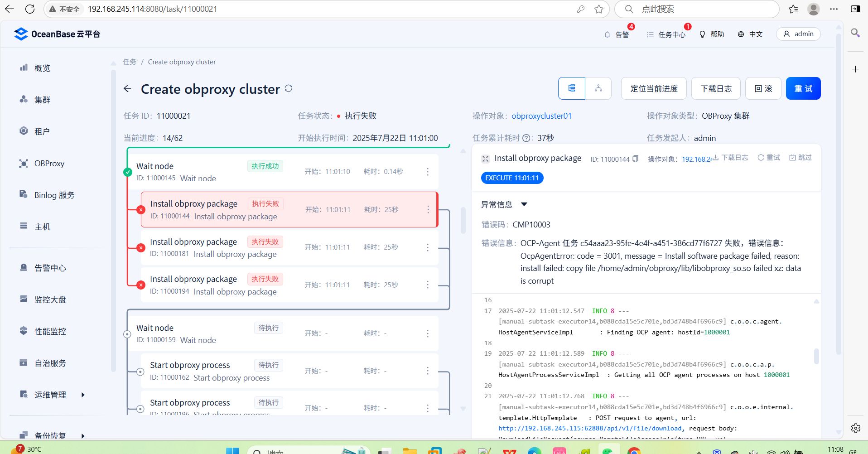868x454 pixels.
Task: Open 自治服务 in sidebar
Action: tap(50, 363)
